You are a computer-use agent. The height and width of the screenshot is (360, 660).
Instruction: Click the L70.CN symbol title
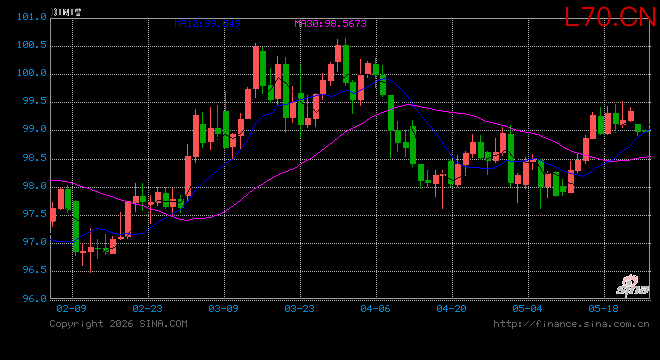coord(610,17)
